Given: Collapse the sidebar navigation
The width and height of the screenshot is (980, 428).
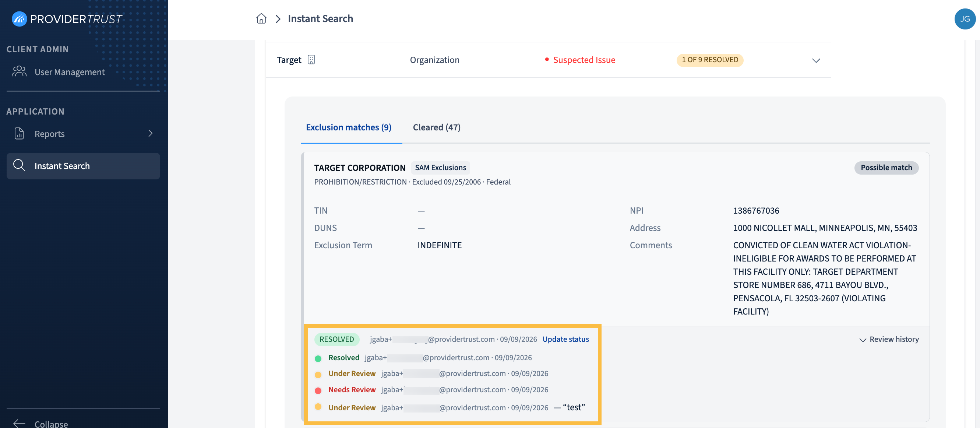Looking at the screenshot, I should pyautogui.click(x=41, y=424).
